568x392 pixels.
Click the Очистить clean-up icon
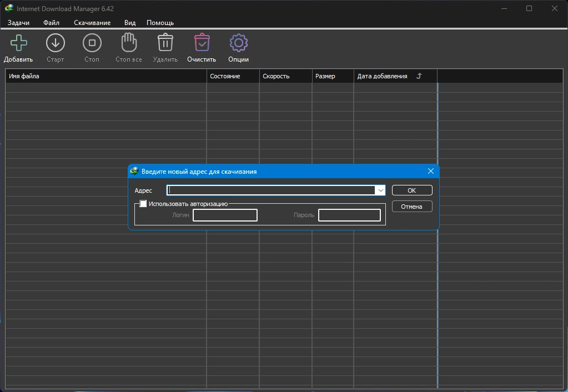pos(202,42)
